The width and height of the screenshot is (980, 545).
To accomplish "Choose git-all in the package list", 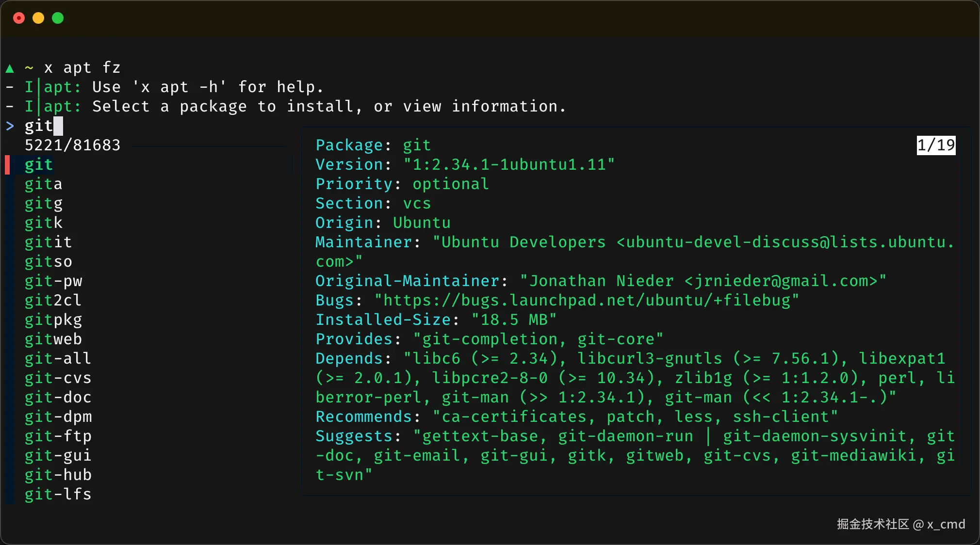I will click(58, 359).
